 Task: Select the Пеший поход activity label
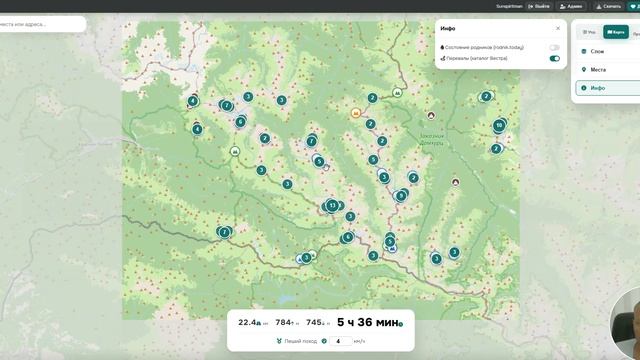300,341
